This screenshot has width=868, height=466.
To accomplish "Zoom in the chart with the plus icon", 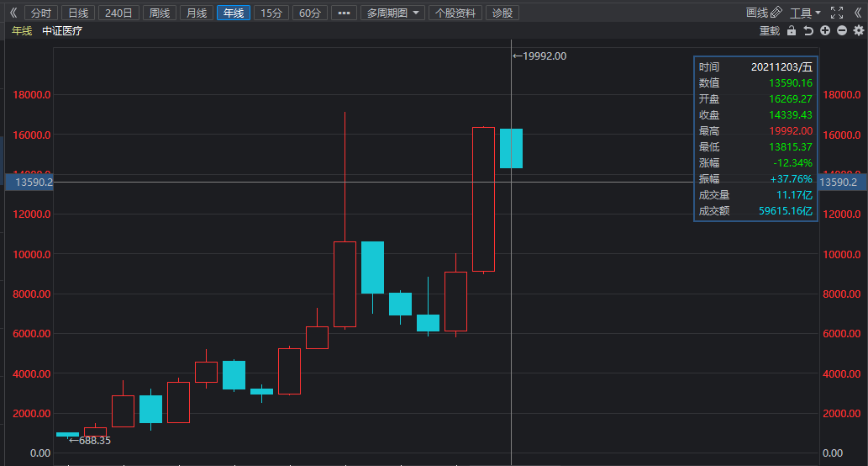I will click(x=825, y=31).
